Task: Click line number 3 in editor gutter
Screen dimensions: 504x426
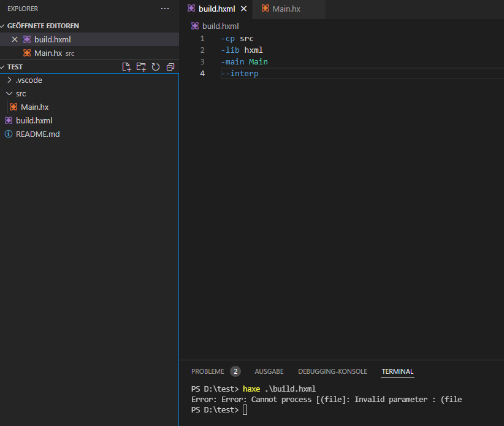Action: pos(202,62)
